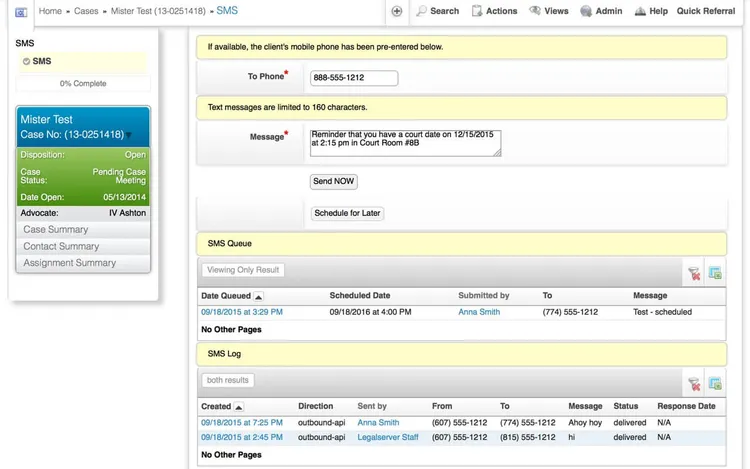Sort by Date Queued arrow
Image resolution: width=750 pixels, height=469 pixels.
(258, 297)
